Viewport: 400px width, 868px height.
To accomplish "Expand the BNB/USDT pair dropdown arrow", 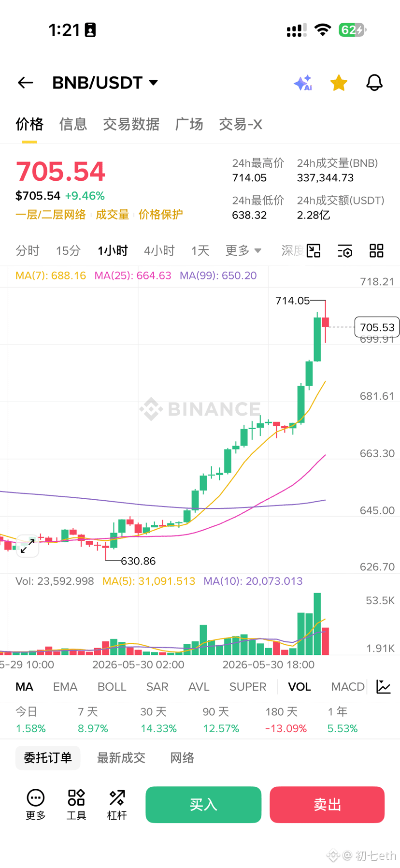I will pos(154,83).
